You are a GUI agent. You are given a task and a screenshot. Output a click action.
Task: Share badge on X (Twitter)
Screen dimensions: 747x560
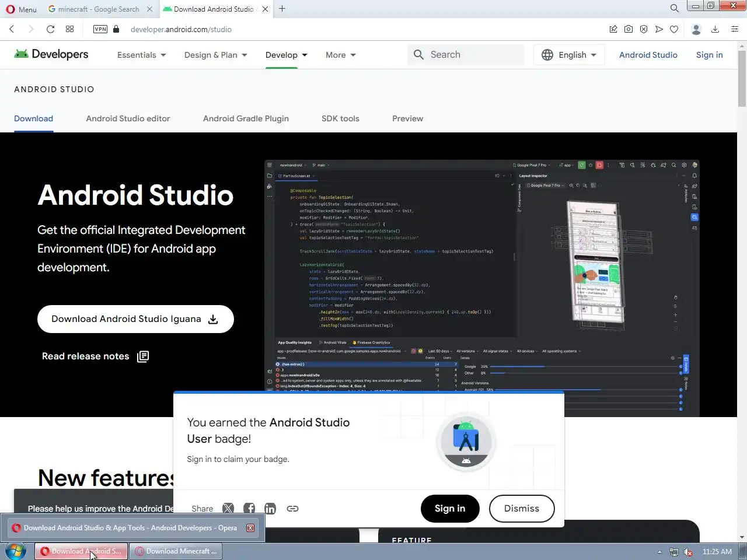228,509
